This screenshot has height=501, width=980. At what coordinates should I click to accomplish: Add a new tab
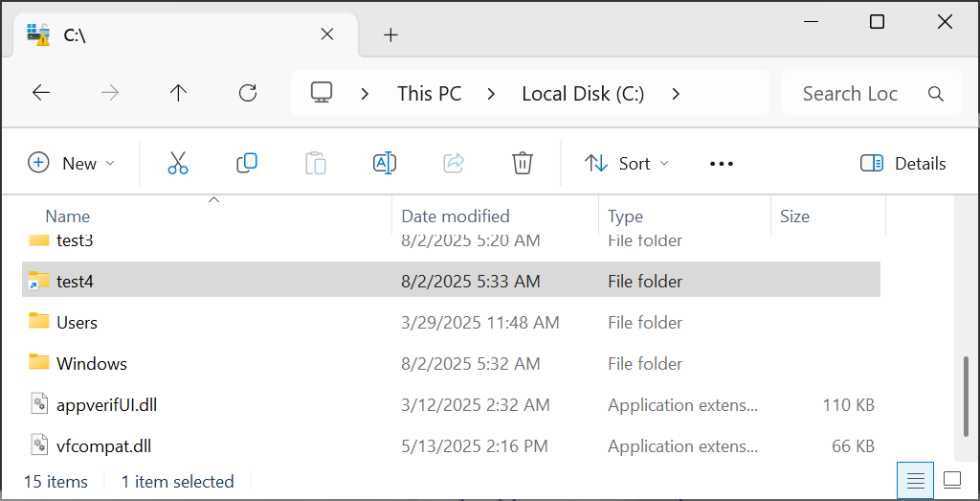tap(390, 35)
